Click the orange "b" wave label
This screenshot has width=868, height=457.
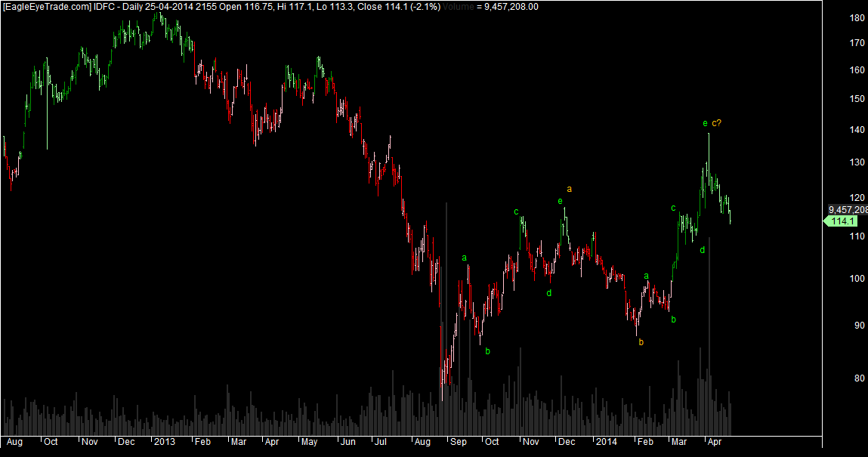[x=641, y=342]
